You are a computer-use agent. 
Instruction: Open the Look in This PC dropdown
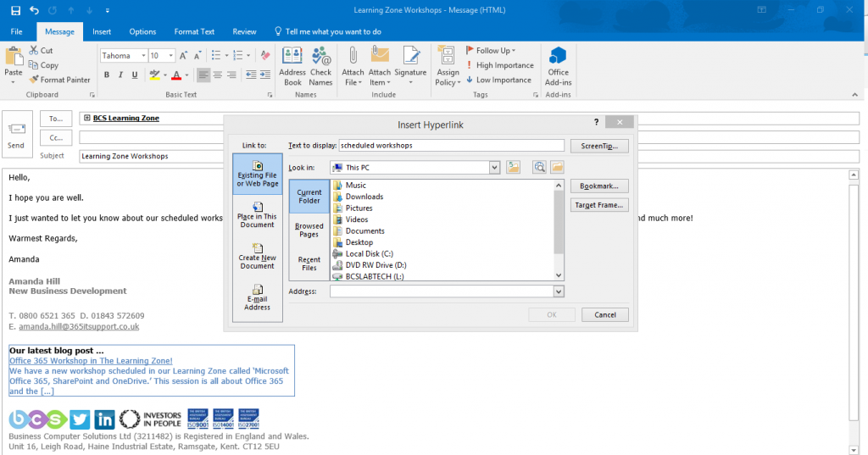(494, 167)
